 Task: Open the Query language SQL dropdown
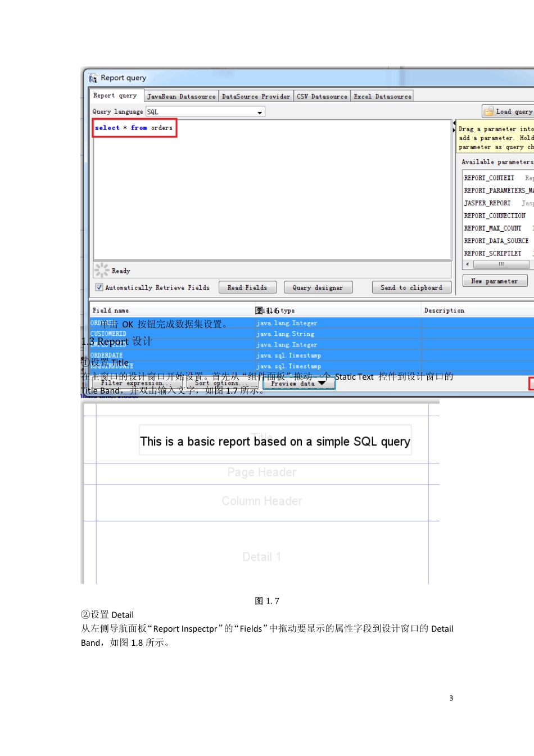205,112
